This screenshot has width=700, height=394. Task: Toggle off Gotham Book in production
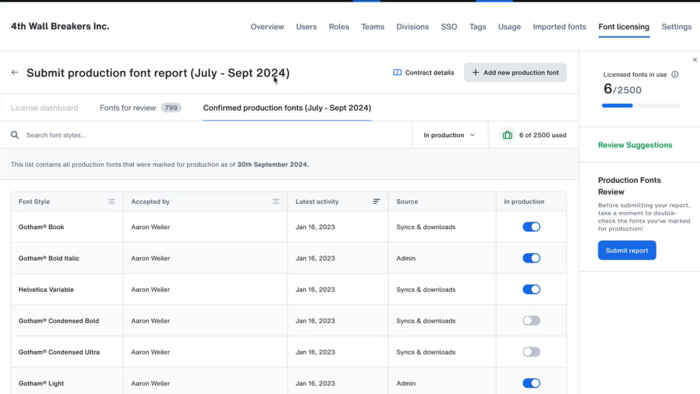coord(531,227)
